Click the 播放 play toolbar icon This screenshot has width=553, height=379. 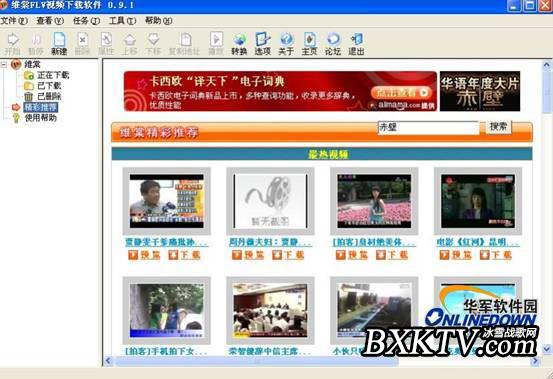coord(216,44)
